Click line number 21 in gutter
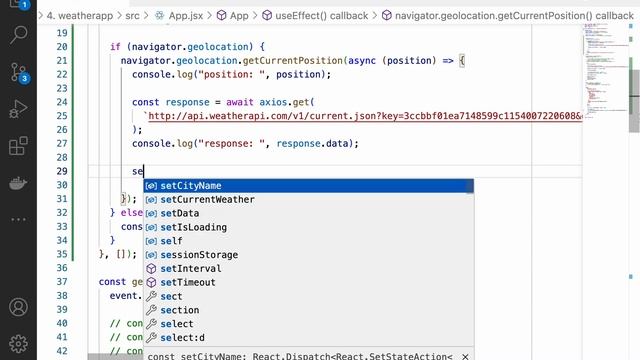The width and height of the screenshot is (640, 360). [62, 61]
